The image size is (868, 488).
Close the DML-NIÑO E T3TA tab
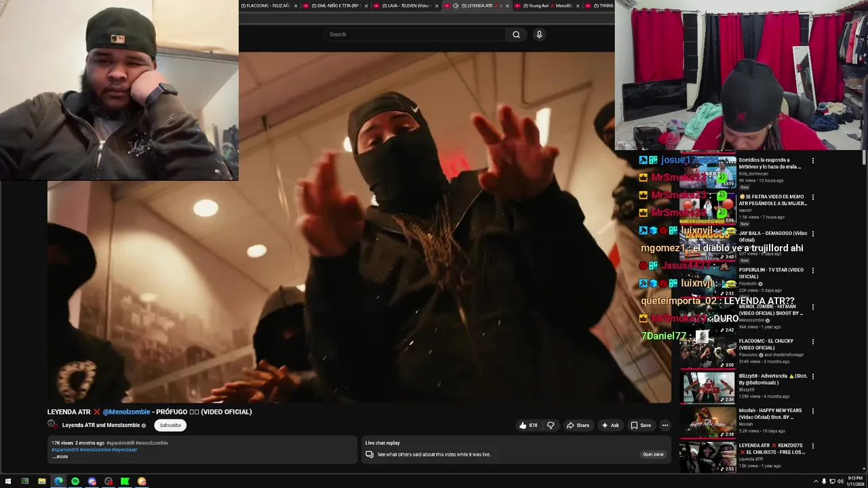367,5
